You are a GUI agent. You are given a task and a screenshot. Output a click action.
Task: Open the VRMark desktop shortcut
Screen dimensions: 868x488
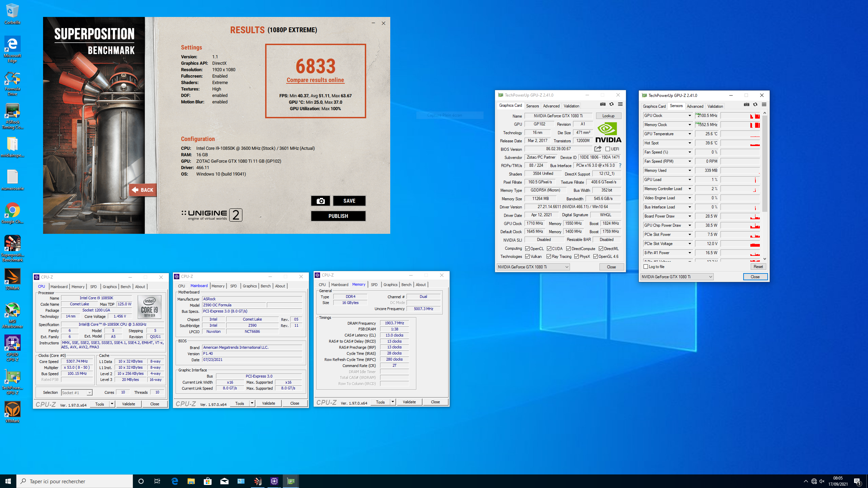[x=12, y=412]
